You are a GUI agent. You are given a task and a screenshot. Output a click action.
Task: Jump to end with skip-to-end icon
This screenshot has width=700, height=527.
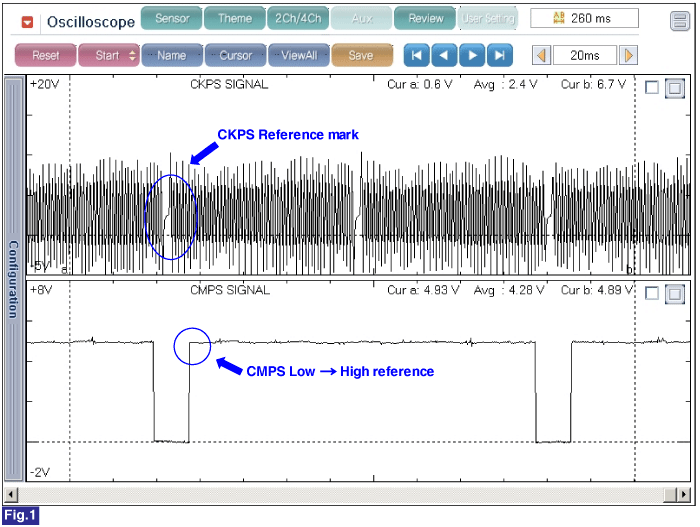pyautogui.click(x=500, y=55)
